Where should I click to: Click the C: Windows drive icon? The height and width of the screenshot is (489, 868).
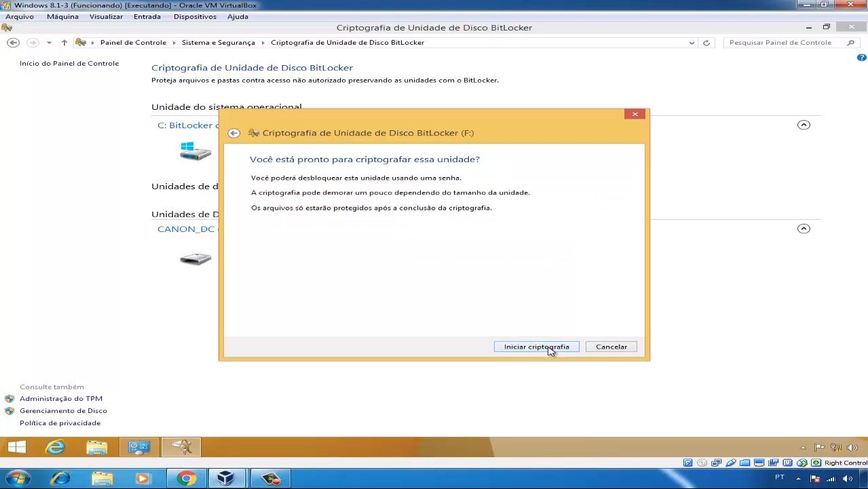tap(195, 151)
